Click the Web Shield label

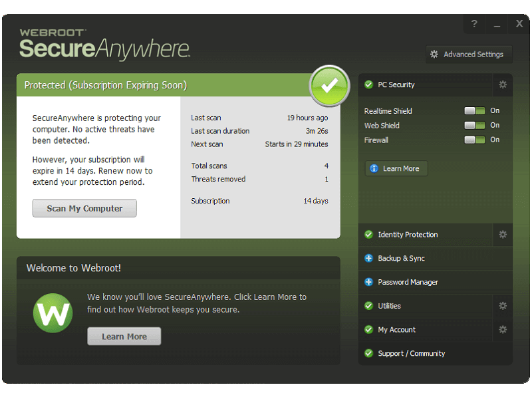click(x=382, y=126)
